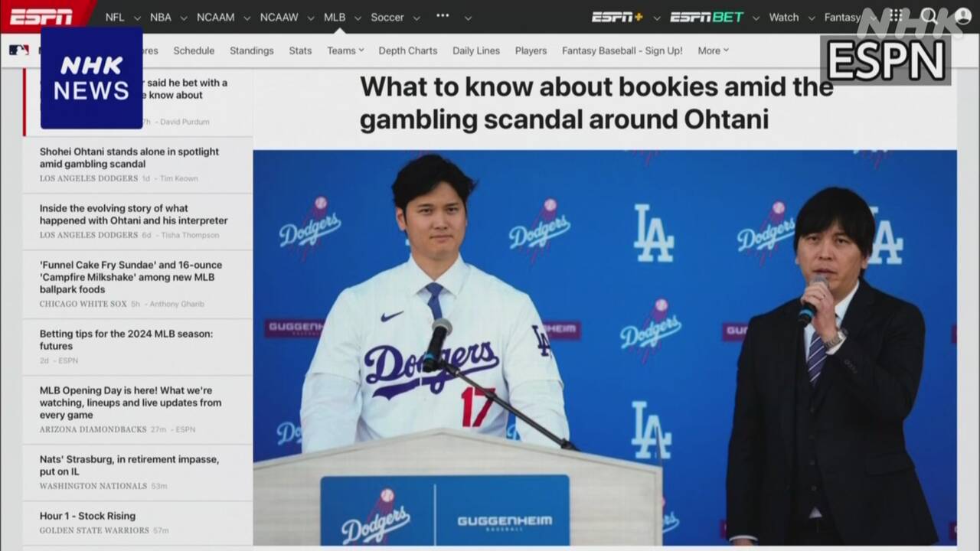Open the MLB logo icon in the sub-navigation
The width and height of the screenshot is (980, 551).
pos(19,51)
